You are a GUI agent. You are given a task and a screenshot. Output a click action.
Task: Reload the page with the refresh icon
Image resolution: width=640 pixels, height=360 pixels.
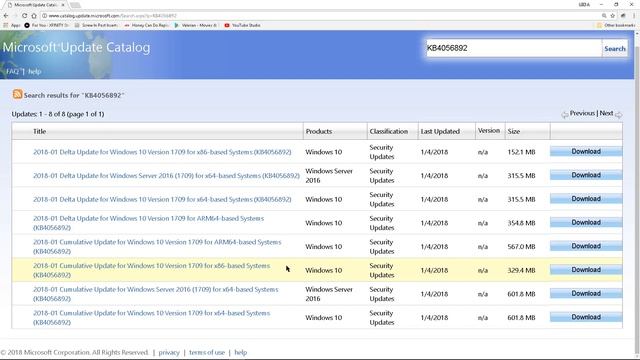tap(24, 16)
